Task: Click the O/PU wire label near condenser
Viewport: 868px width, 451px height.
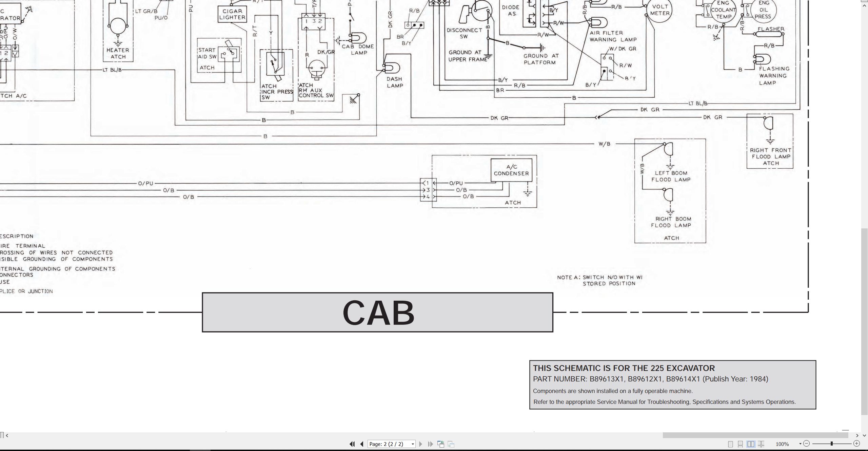Action: click(456, 183)
